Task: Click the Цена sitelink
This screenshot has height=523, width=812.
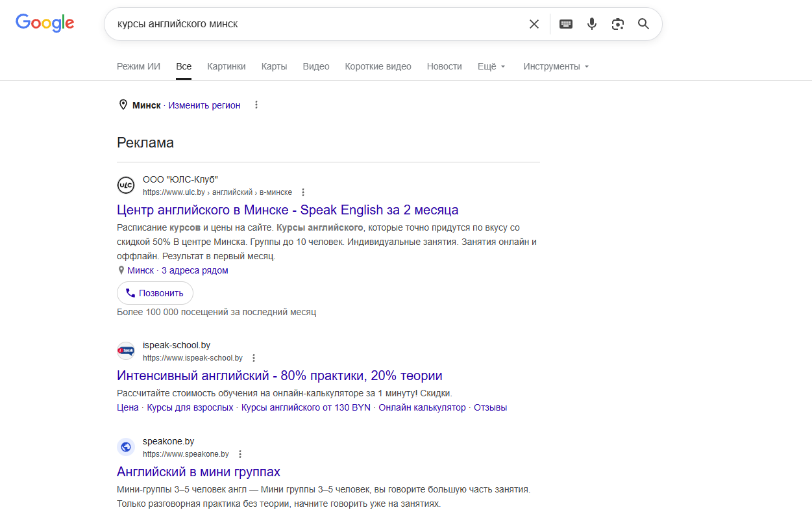Action: click(x=128, y=407)
